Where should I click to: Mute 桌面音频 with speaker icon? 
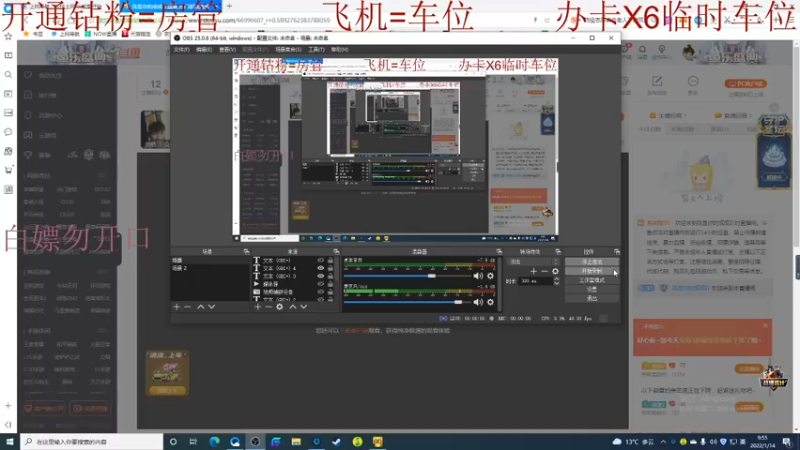478,276
